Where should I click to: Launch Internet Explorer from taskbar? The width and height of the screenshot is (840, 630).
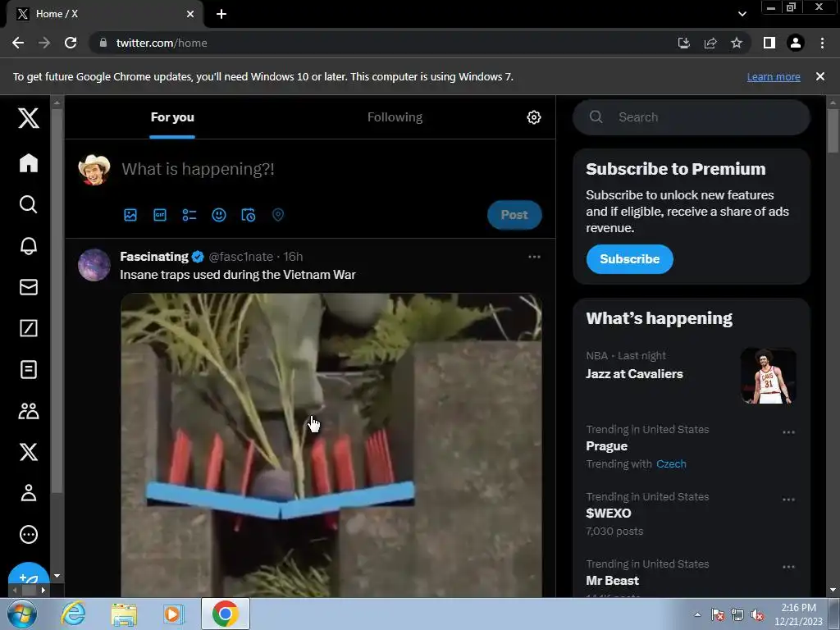[73, 614]
